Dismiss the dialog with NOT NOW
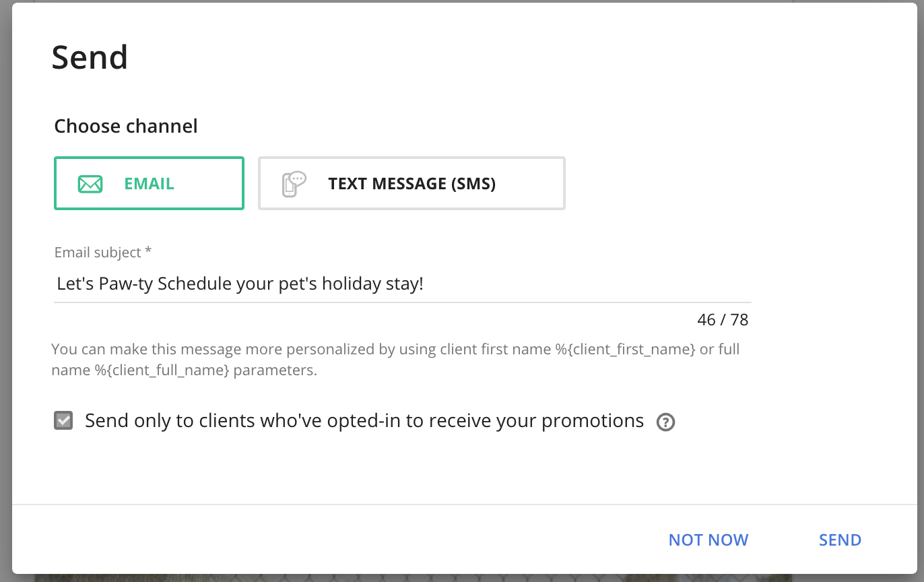 [708, 540]
